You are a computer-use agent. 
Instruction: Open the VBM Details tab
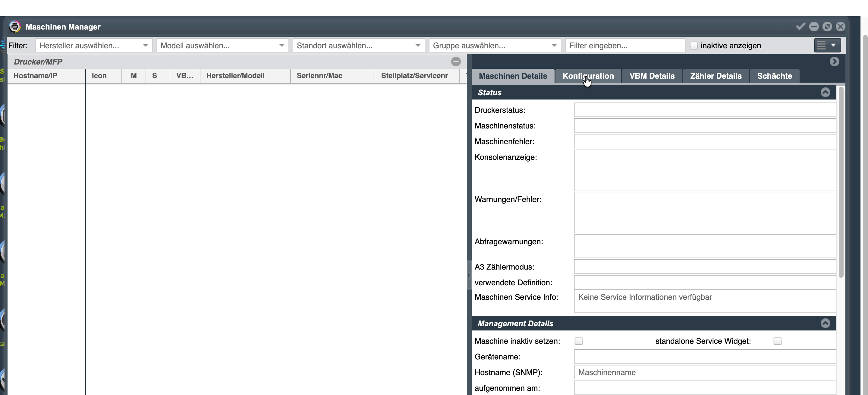coord(652,76)
